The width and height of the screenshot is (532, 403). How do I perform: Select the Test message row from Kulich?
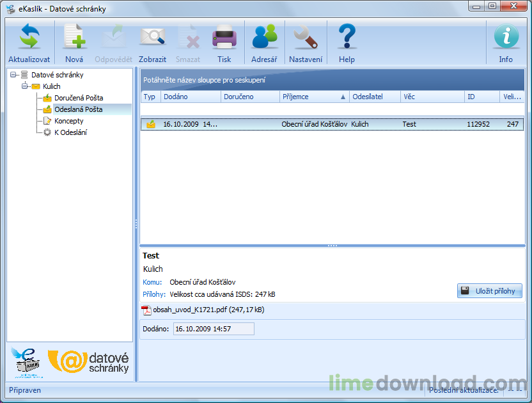point(332,124)
